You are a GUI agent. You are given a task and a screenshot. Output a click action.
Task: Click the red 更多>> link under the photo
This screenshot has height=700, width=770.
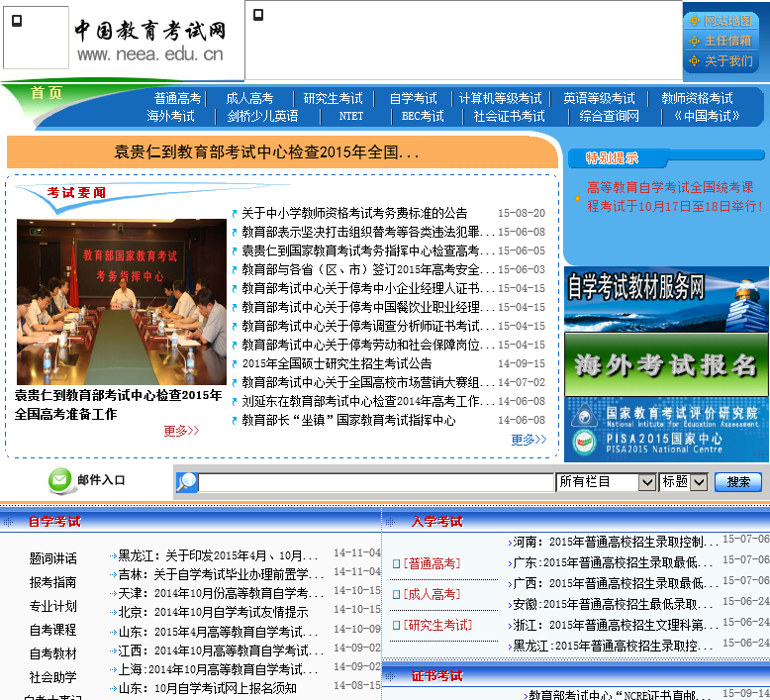click(181, 431)
